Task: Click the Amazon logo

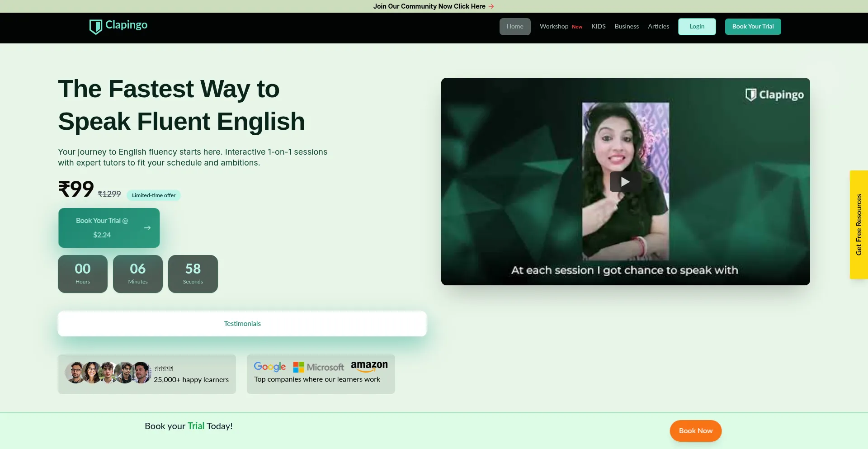Action: [x=369, y=366]
